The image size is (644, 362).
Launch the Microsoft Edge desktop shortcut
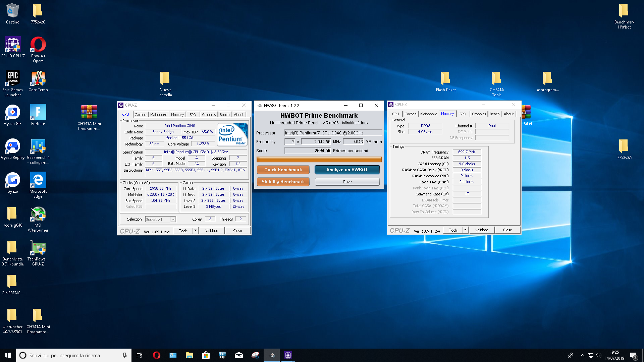click(x=38, y=185)
